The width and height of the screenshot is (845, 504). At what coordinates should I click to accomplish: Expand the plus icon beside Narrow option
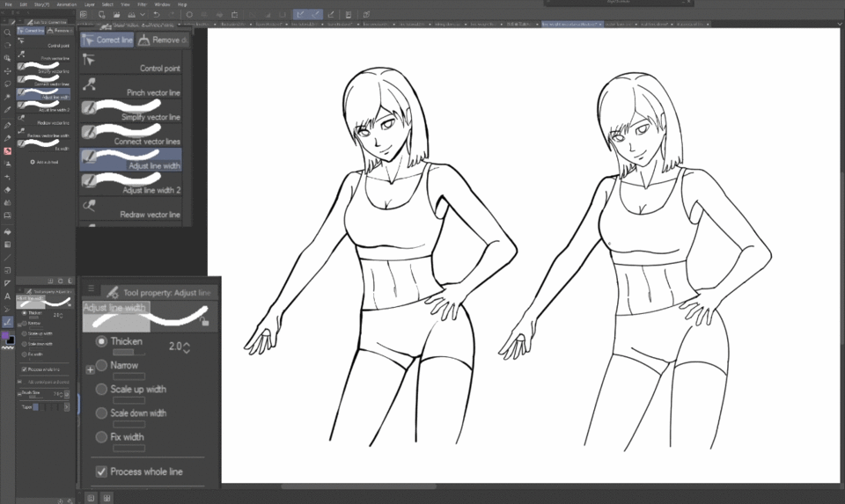pyautogui.click(x=90, y=370)
